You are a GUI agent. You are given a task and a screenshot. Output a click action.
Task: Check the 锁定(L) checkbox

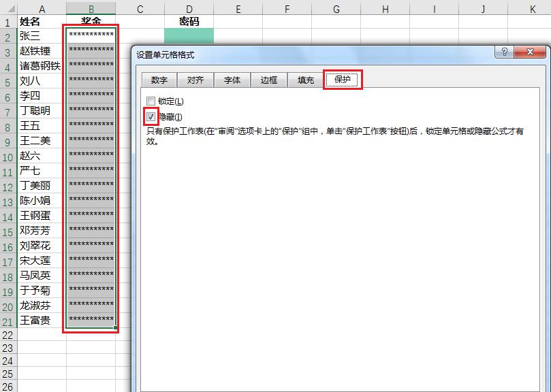(x=151, y=101)
